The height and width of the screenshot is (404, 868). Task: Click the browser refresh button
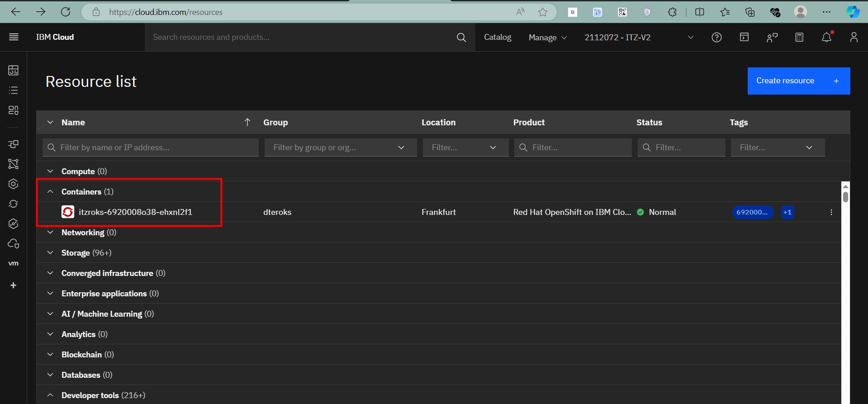66,12
